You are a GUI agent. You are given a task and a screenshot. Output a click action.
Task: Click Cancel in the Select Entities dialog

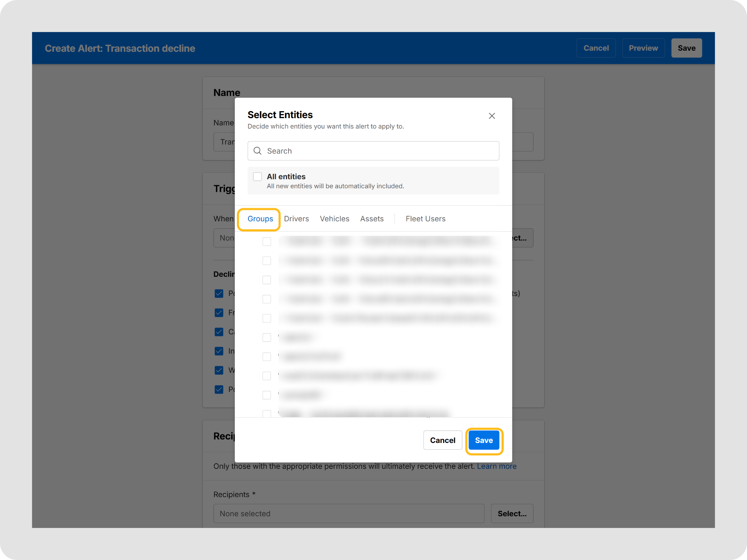(x=442, y=440)
